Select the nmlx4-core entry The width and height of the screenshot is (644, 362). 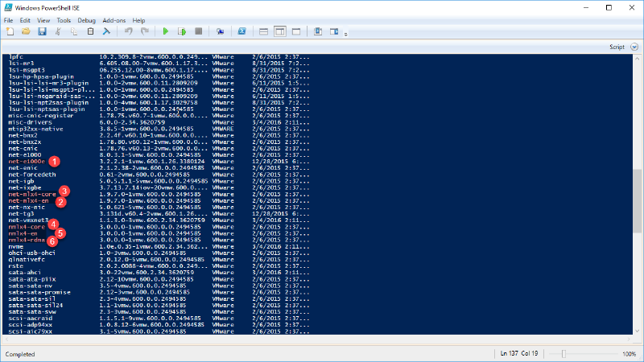tap(27, 227)
